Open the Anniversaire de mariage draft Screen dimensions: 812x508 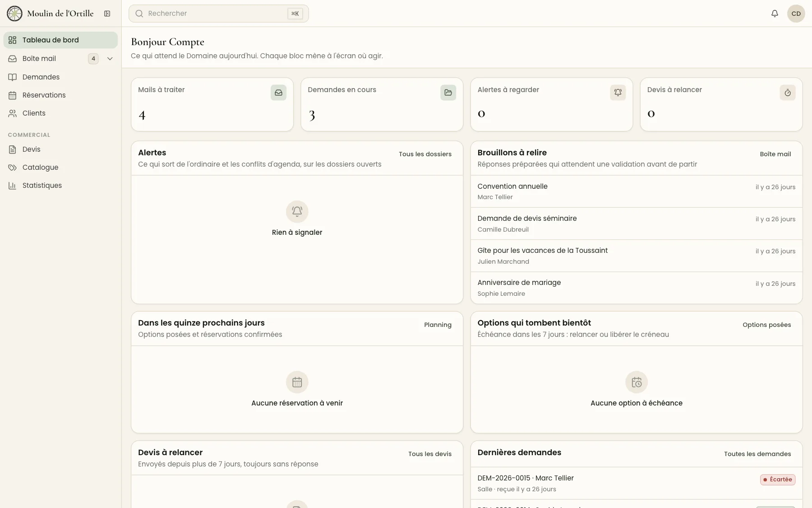point(637,288)
